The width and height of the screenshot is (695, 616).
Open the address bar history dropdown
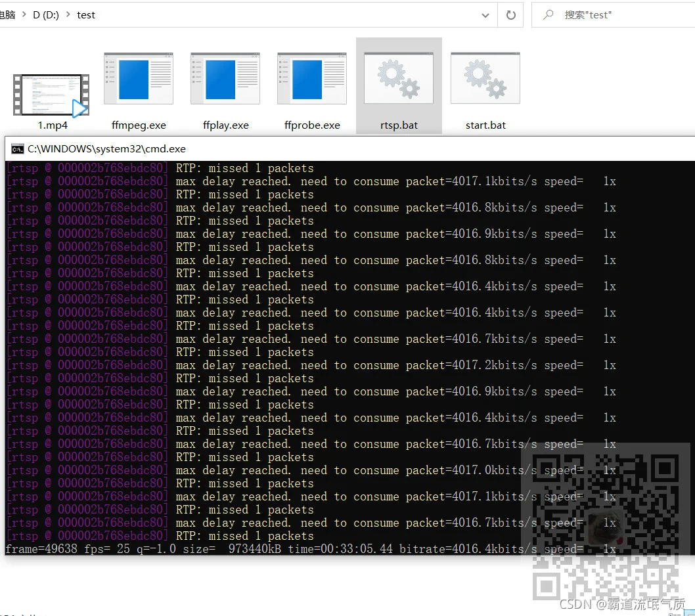coord(485,15)
